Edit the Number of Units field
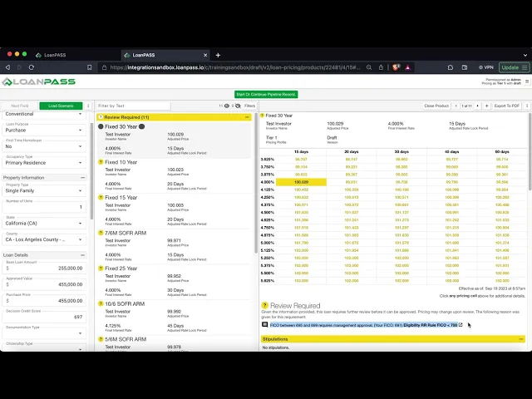The width and height of the screenshot is (532, 399). [44, 205]
